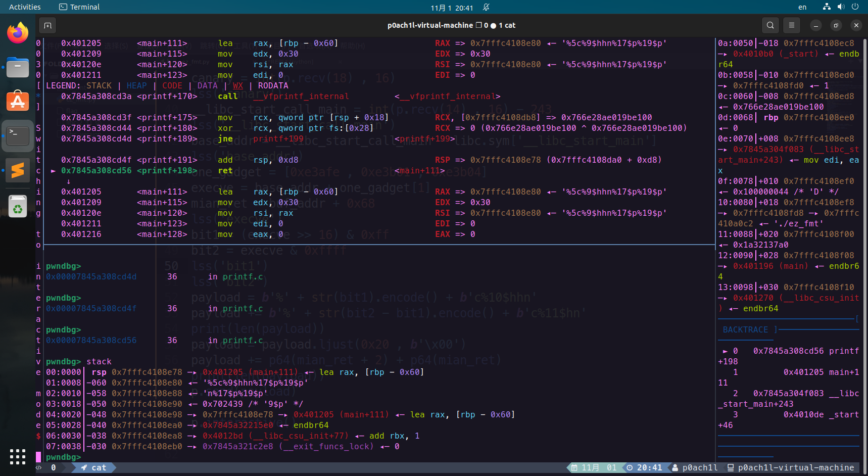The height and width of the screenshot is (476, 868).
Task: Click the terminal window title text
Action: click(x=451, y=25)
